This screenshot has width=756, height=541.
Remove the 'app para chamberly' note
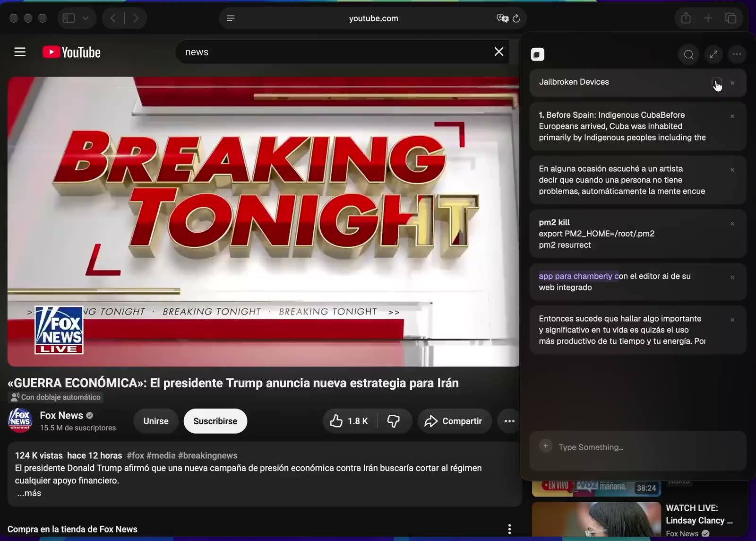pos(732,278)
